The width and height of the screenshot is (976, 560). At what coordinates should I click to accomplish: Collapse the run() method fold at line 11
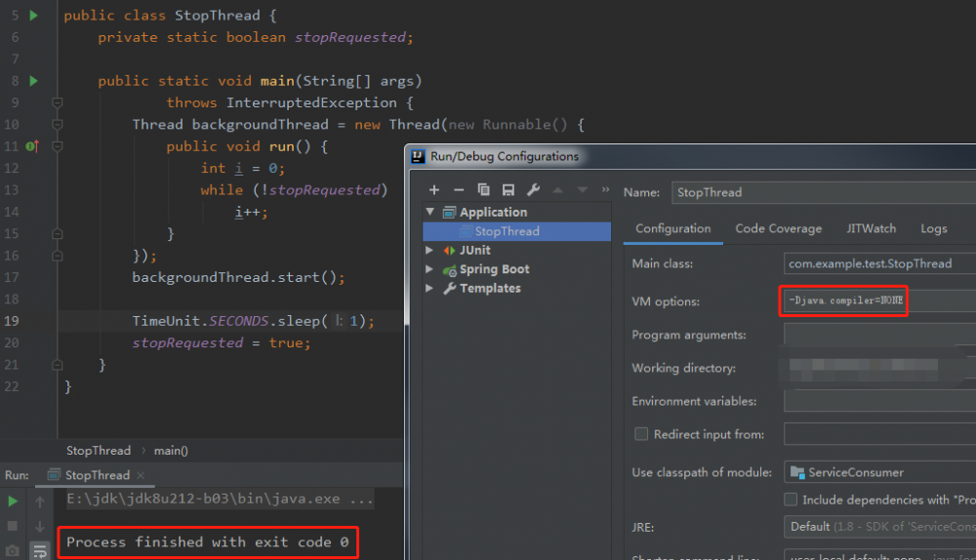coord(58,146)
